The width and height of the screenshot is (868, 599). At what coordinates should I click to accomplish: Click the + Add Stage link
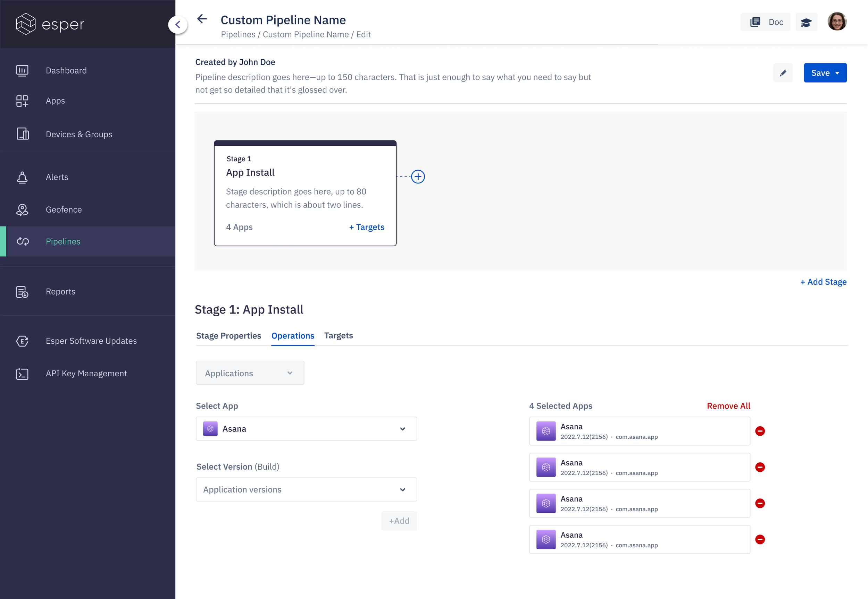click(x=823, y=282)
